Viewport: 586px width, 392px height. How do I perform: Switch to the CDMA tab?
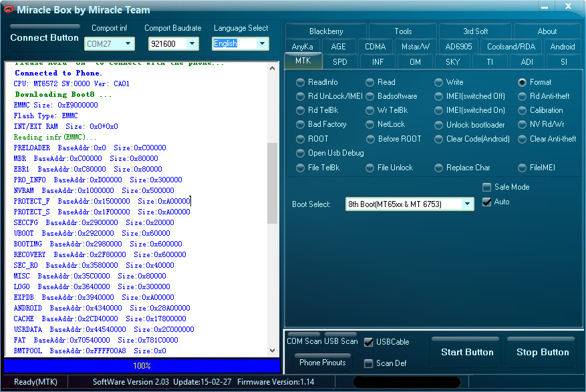click(376, 47)
